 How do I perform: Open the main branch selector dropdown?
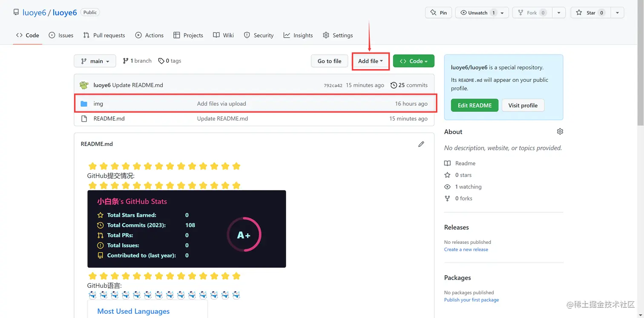click(95, 61)
